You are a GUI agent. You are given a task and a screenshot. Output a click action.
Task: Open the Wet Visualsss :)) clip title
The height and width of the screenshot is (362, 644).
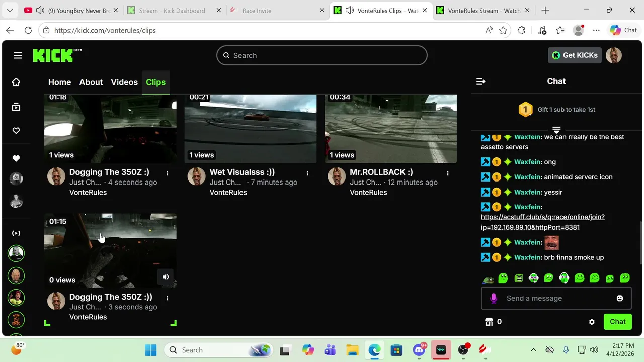(x=242, y=172)
